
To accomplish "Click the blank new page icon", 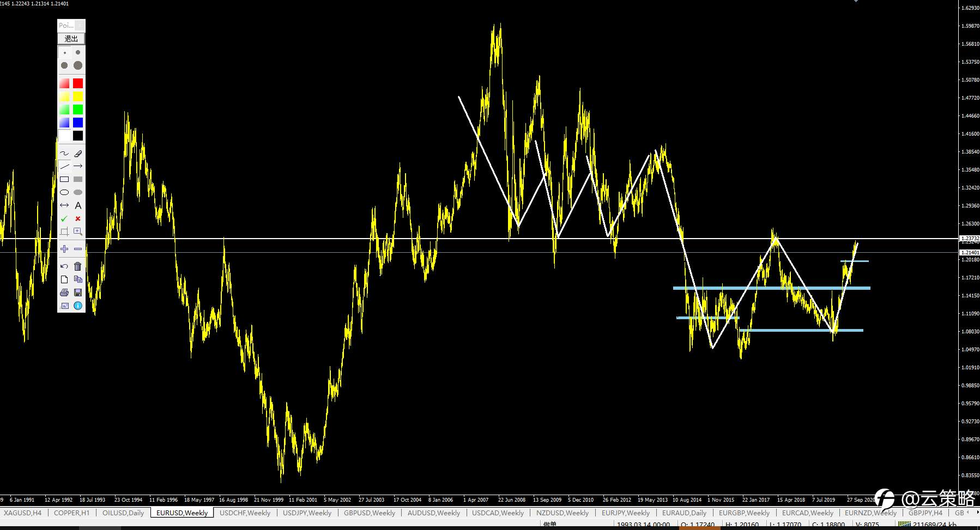I will click(x=64, y=279).
